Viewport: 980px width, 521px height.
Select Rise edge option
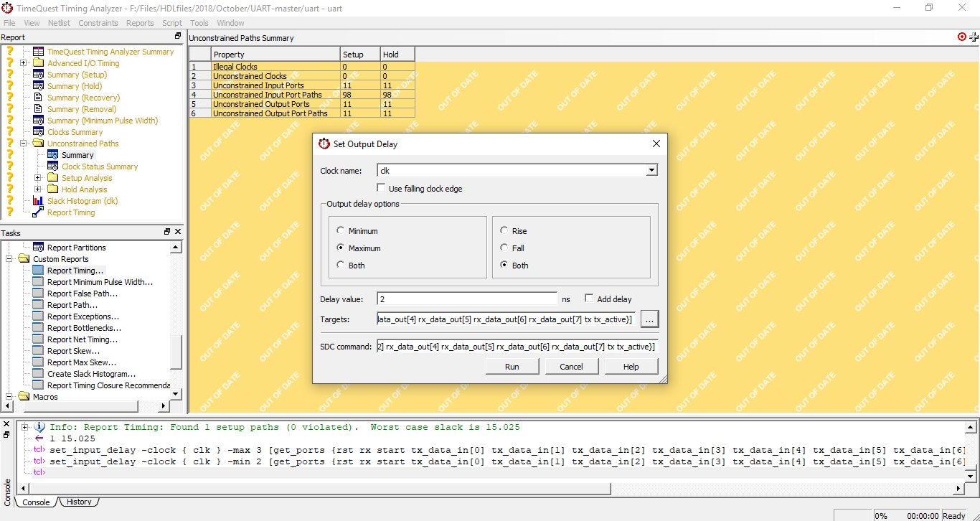[504, 231]
